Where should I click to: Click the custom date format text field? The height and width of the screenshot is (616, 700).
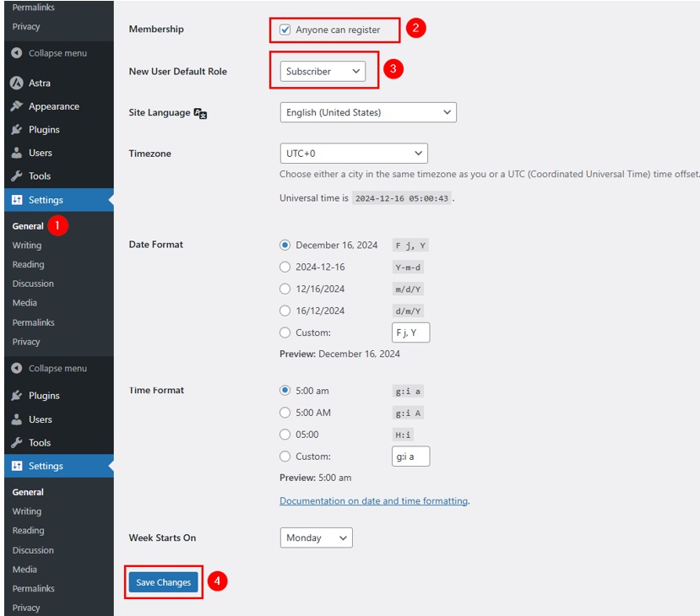tap(410, 332)
